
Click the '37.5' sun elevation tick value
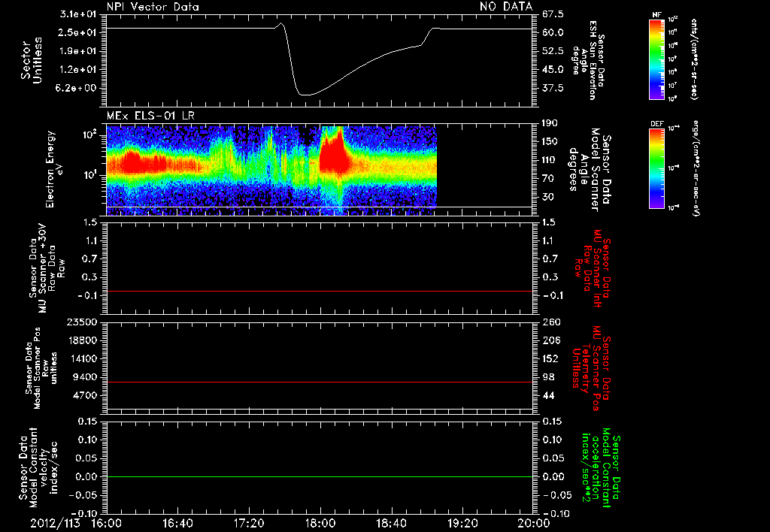pyautogui.click(x=553, y=89)
